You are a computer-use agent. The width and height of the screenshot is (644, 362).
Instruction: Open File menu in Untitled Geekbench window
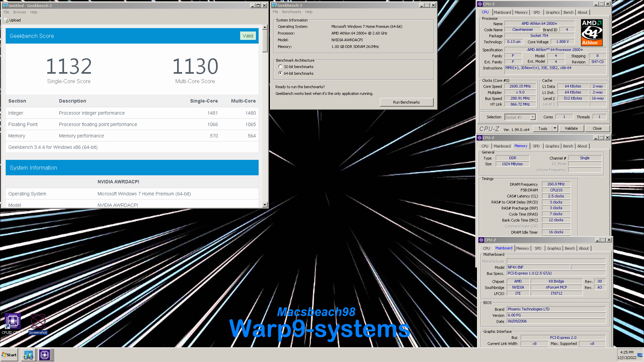6,12
